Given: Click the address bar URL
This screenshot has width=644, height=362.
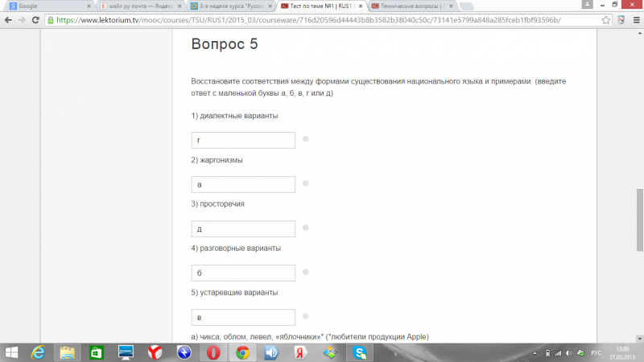Looking at the screenshot, I should (308, 20).
